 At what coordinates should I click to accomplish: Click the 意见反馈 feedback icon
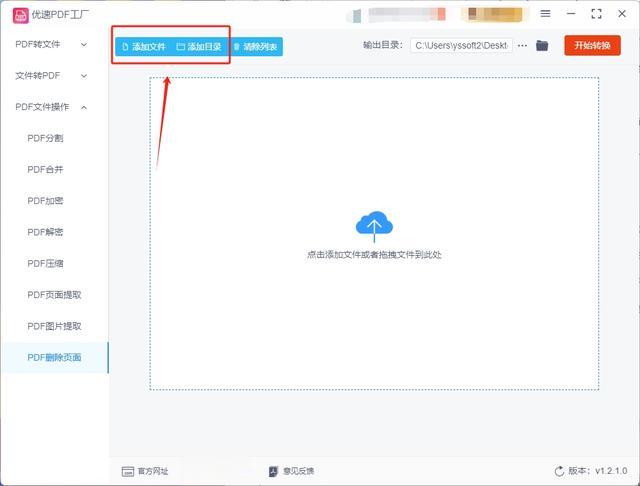click(x=273, y=471)
